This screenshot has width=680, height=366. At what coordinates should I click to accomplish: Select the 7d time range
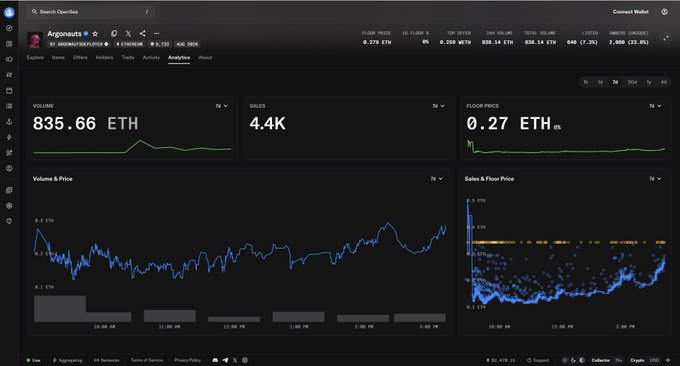coord(615,82)
